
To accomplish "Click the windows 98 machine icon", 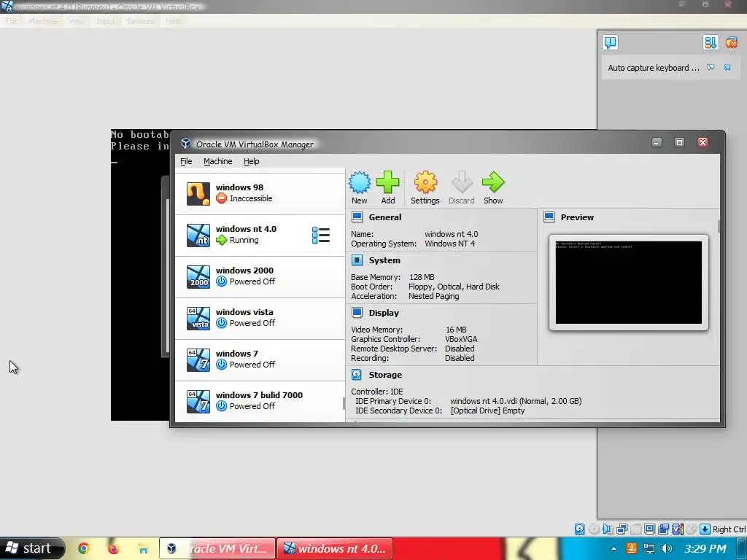I will click(x=198, y=194).
